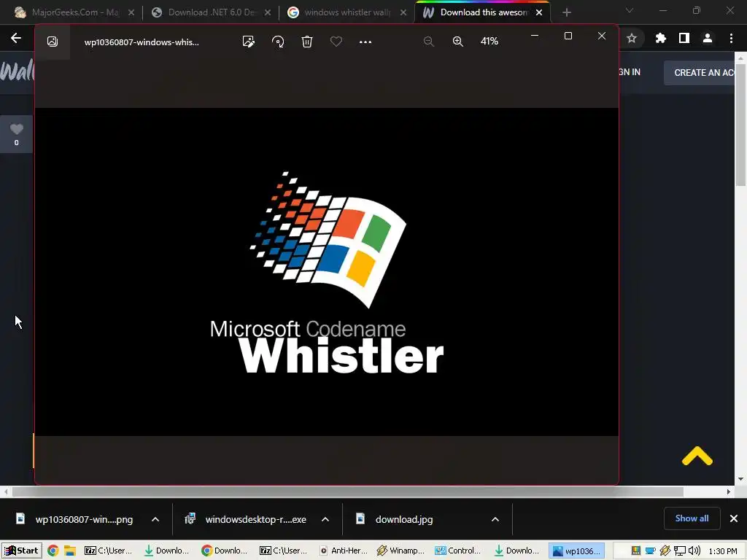This screenshot has height=560, width=747.
Task: Expand options for wp10360807-win....png download
Action: tap(155, 519)
